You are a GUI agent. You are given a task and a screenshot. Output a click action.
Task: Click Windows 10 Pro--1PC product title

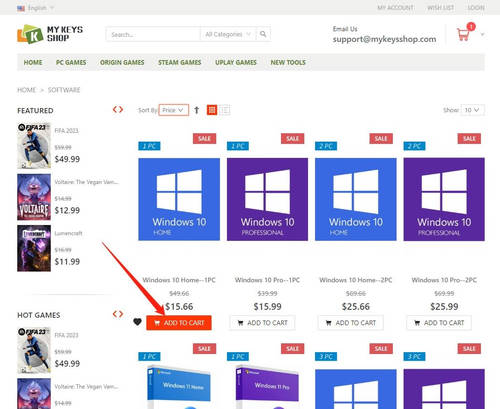267,280
